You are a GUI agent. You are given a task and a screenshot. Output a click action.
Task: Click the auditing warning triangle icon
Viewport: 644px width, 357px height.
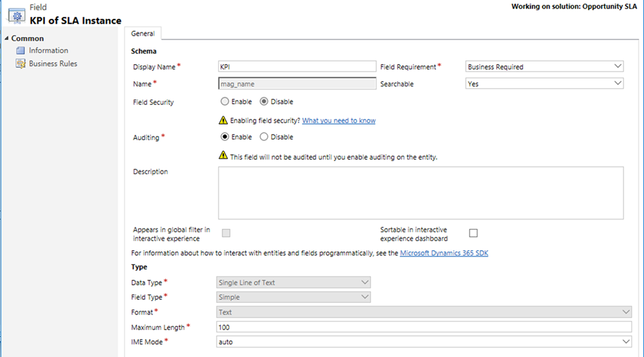(223, 156)
